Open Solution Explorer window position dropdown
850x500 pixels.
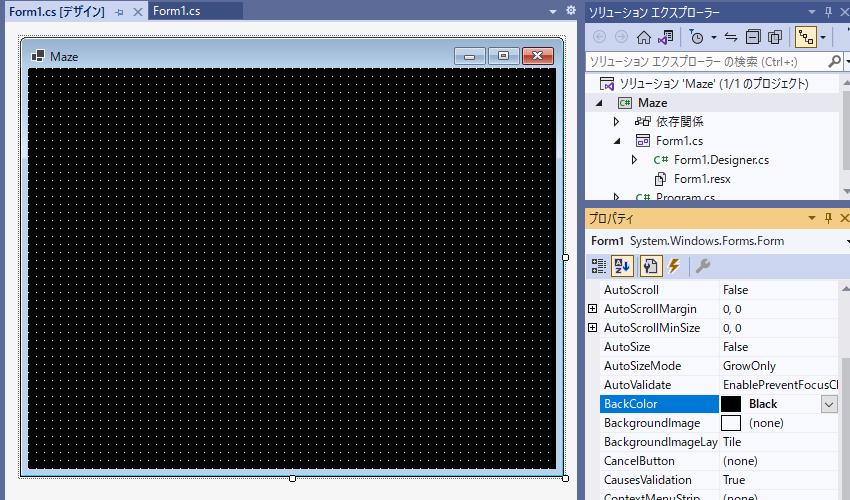[x=812, y=11]
